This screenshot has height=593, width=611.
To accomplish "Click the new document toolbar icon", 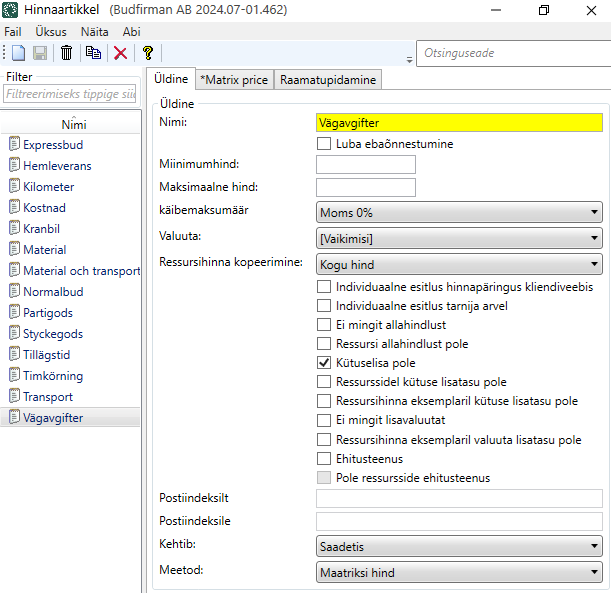I will point(19,53).
